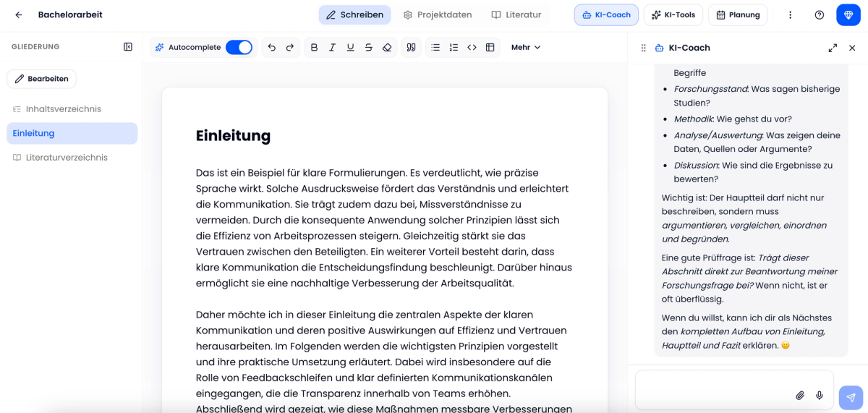The height and width of the screenshot is (413, 868).
Task: Open KI-Tools
Action: click(673, 14)
